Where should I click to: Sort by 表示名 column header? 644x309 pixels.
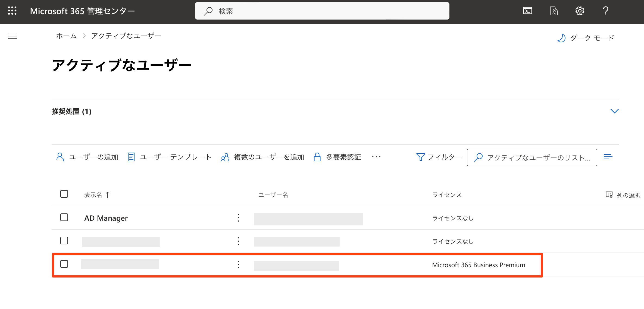[x=97, y=195]
